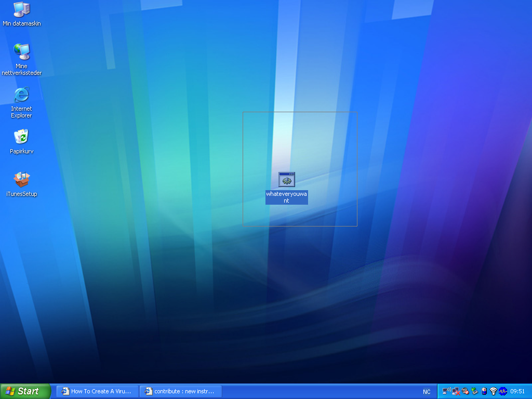Switch to the contribute : new instr... window
The width and height of the screenshot is (532, 399).
pos(180,391)
